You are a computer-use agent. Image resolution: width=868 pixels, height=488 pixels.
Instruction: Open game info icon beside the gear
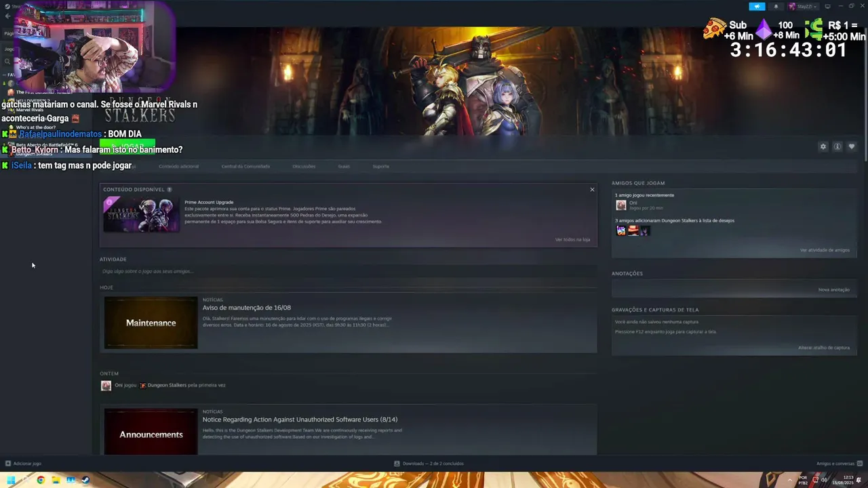pyautogui.click(x=837, y=146)
